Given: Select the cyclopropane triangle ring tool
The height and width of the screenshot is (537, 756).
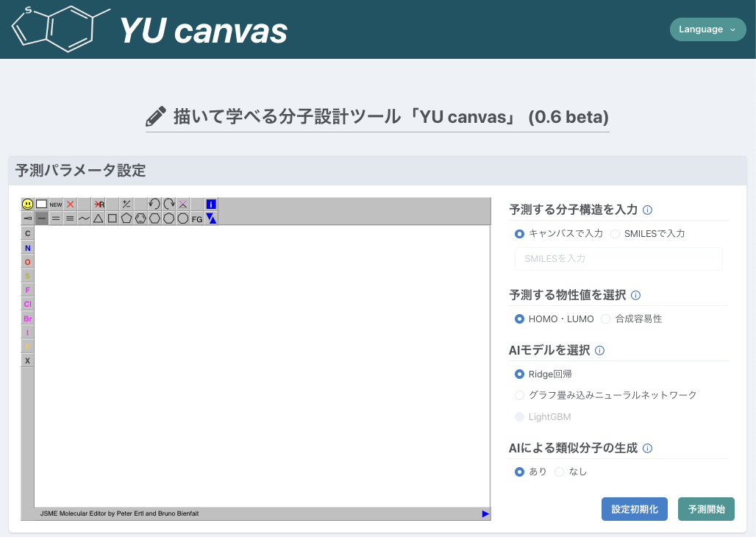Looking at the screenshot, I should click(x=98, y=218).
